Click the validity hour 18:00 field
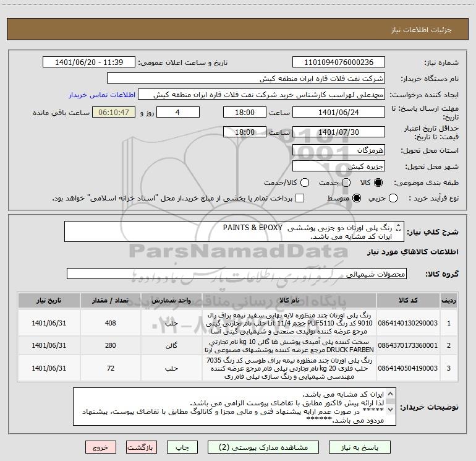Image resolution: width=476 pixels, height=461 pixels. click(245, 132)
